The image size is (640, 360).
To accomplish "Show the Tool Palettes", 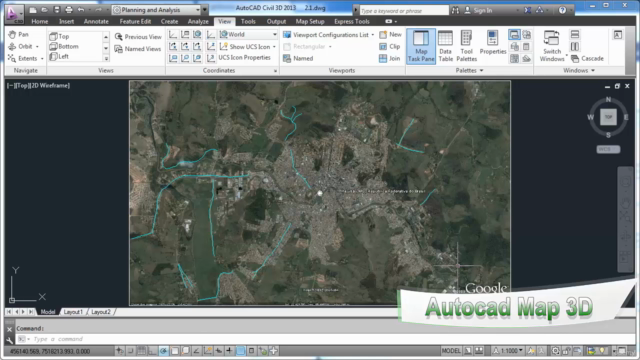I will (467, 46).
